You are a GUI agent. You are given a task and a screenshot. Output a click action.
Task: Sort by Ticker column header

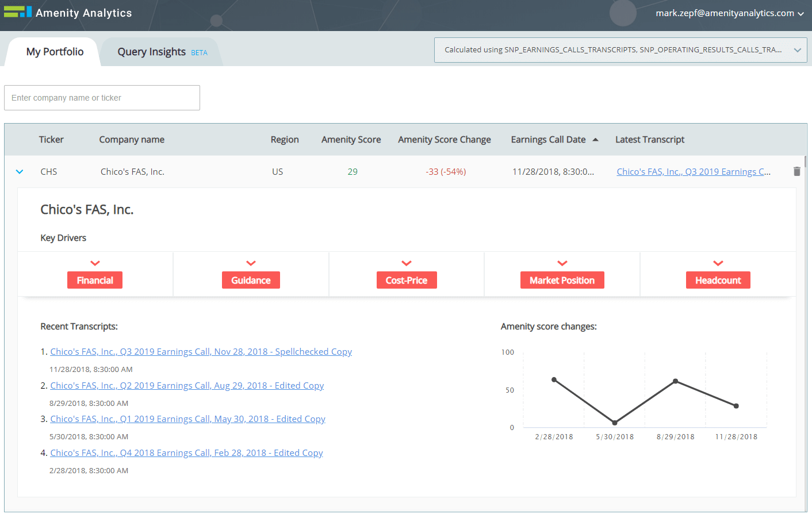click(51, 139)
